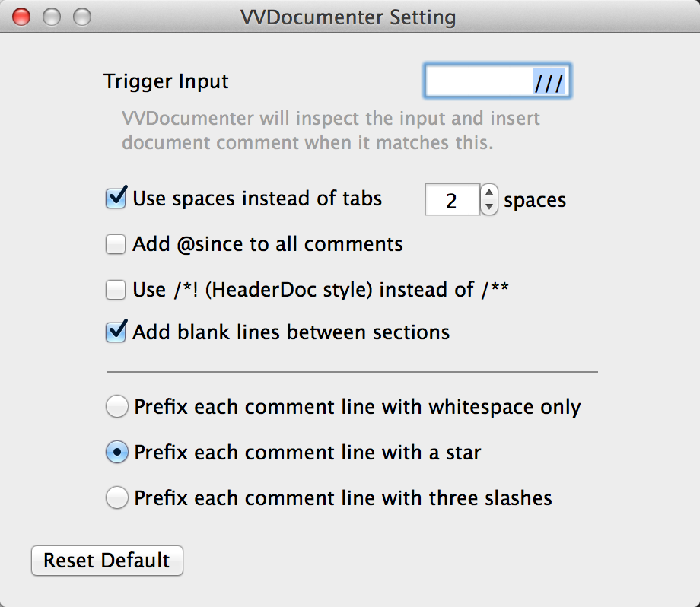
Task: Click the Trigger Input text field
Action: (496, 81)
